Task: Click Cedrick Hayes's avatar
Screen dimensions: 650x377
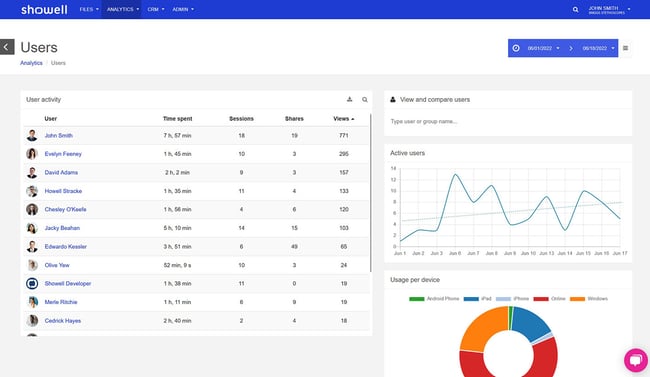Action: pos(32,321)
